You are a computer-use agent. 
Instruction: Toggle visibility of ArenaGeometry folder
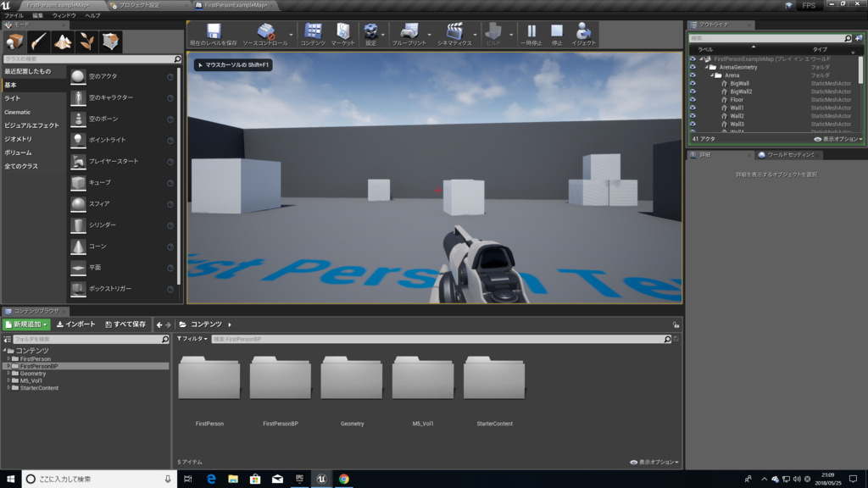[693, 67]
